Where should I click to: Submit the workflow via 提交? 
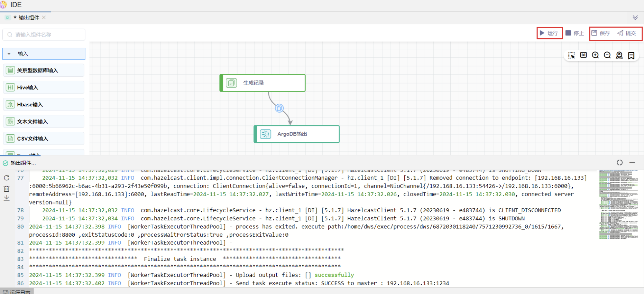pos(627,33)
